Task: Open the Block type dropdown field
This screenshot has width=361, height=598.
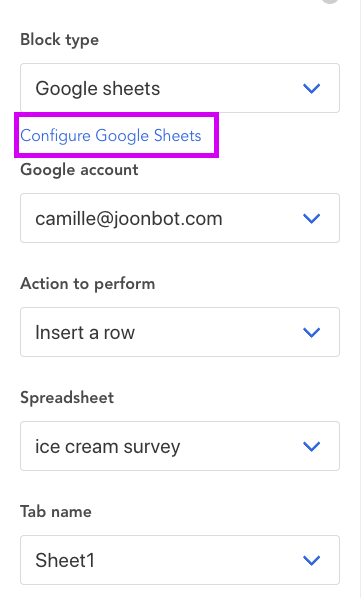Action: [180, 88]
